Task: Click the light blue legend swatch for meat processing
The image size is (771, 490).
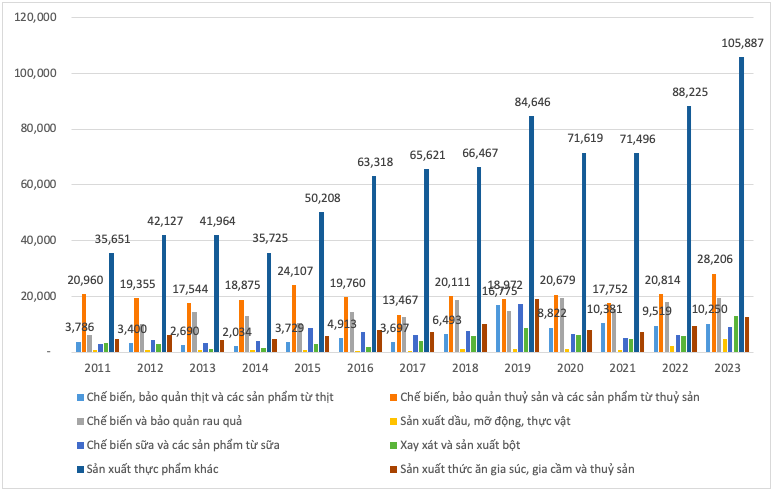Action: point(78,397)
